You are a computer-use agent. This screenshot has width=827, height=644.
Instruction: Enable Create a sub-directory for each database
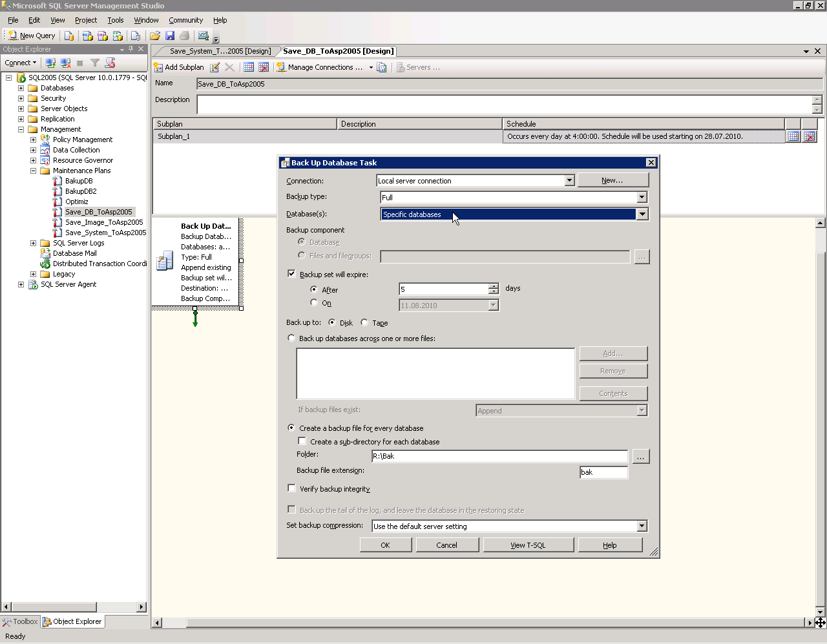pos(302,441)
